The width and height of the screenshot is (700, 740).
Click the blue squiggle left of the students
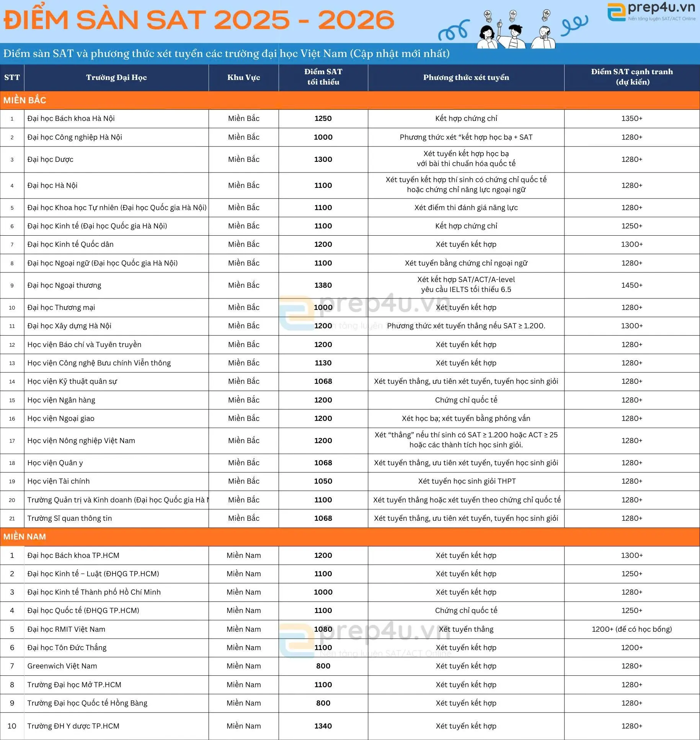454,31
